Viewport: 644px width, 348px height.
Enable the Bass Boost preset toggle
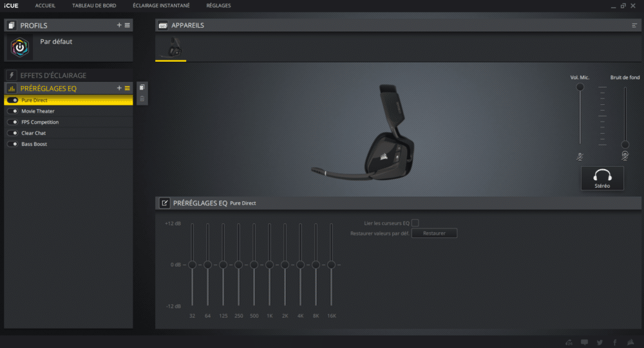tap(13, 144)
